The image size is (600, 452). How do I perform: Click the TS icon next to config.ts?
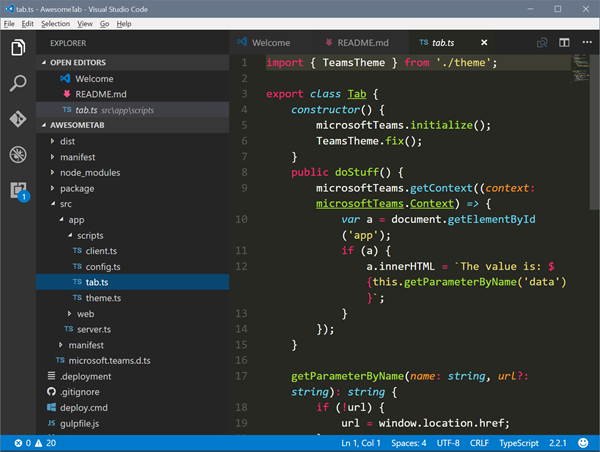coord(77,266)
